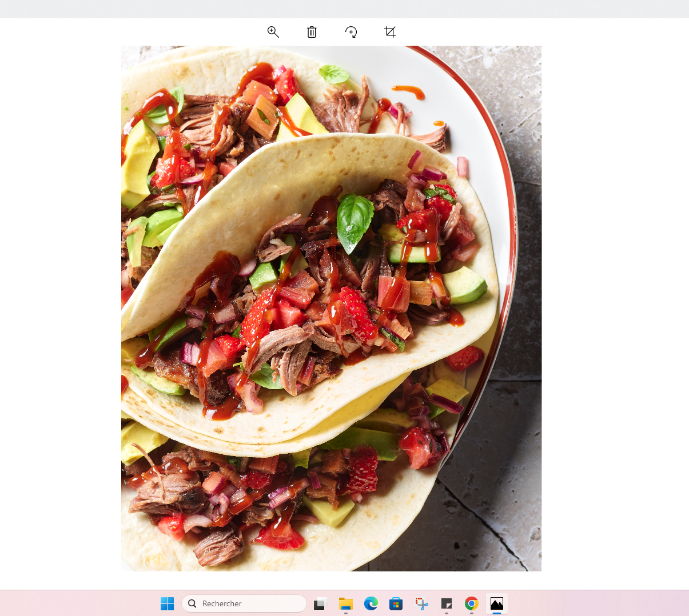Switch to the active Photos app in taskbar
Image resolution: width=689 pixels, height=616 pixels.
496,603
